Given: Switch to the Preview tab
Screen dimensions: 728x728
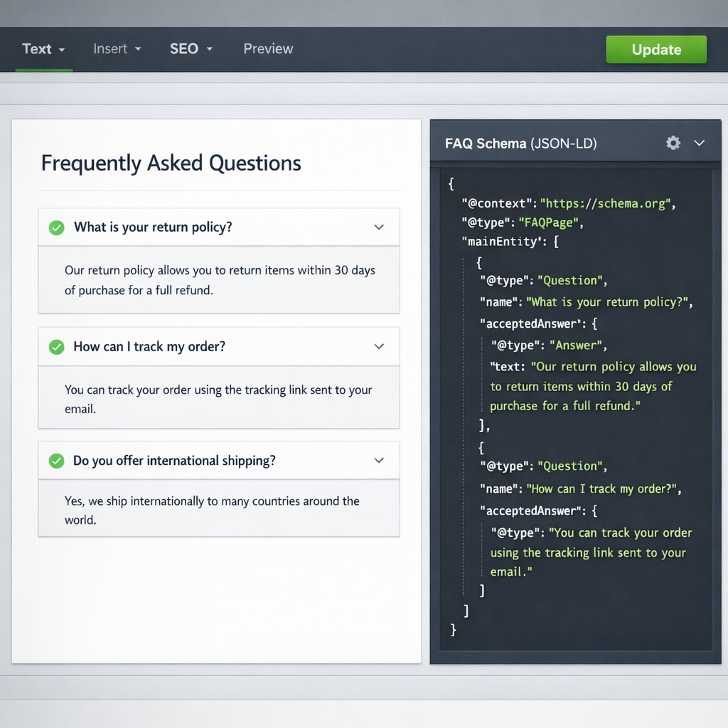Looking at the screenshot, I should (x=268, y=49).
